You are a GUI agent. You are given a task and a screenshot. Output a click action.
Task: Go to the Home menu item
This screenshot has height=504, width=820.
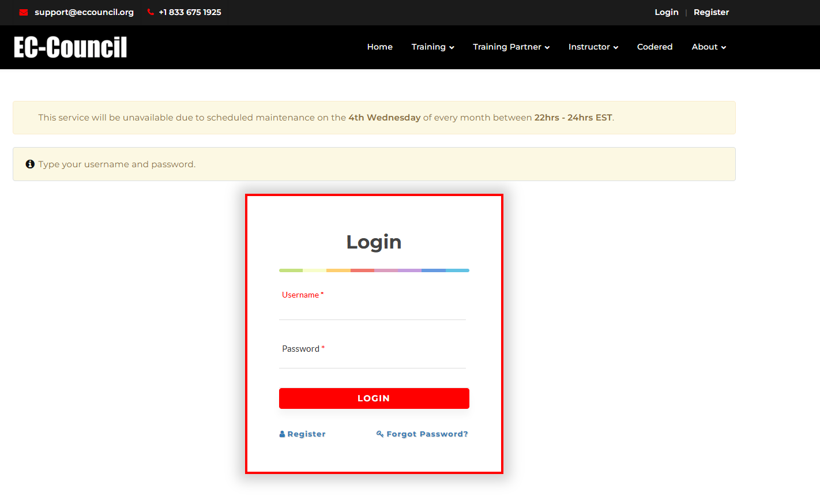pos(380,47)
